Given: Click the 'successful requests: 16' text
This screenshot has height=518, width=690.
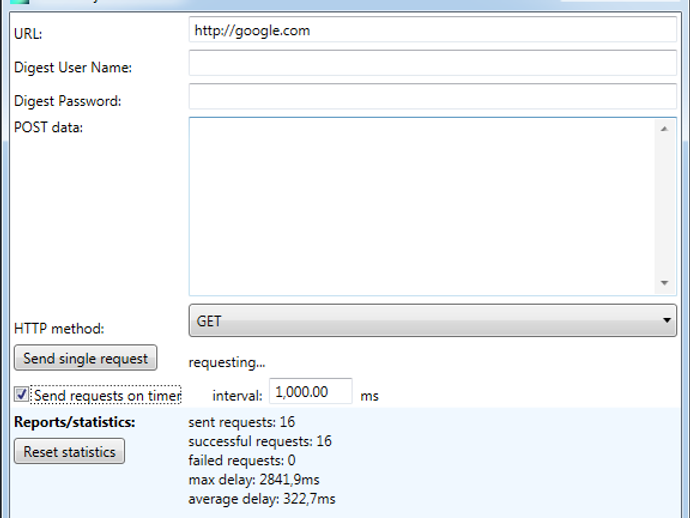Looking at the screenshot, I should (260, 441).
